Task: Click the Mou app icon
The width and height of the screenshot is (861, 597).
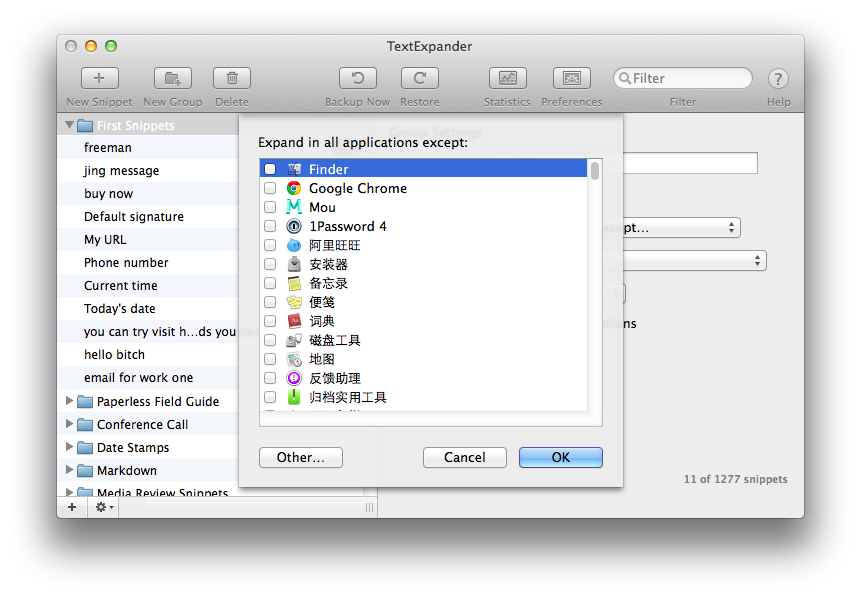Action: click(x=294, y=207)
